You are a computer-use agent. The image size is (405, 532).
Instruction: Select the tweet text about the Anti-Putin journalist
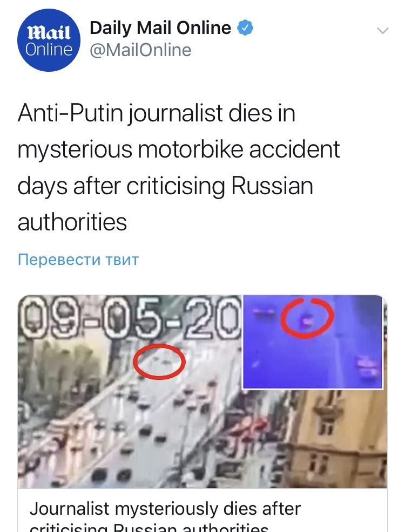179,167
